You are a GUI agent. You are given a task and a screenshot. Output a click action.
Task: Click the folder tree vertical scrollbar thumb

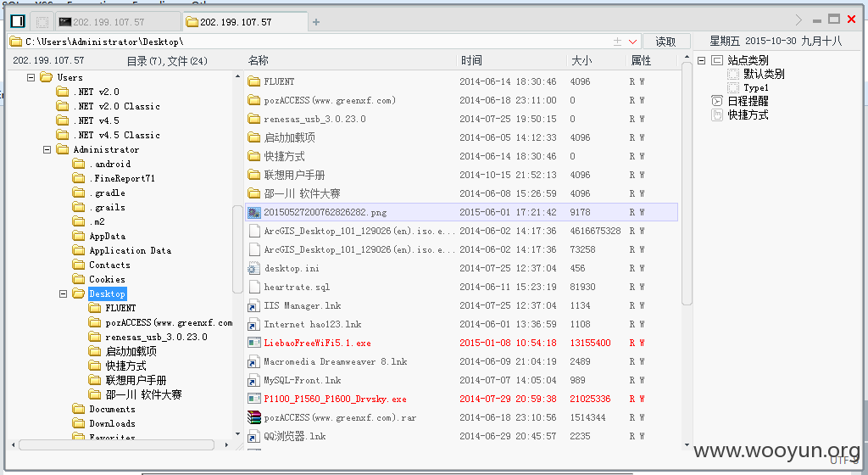click(x=237, y=249)
